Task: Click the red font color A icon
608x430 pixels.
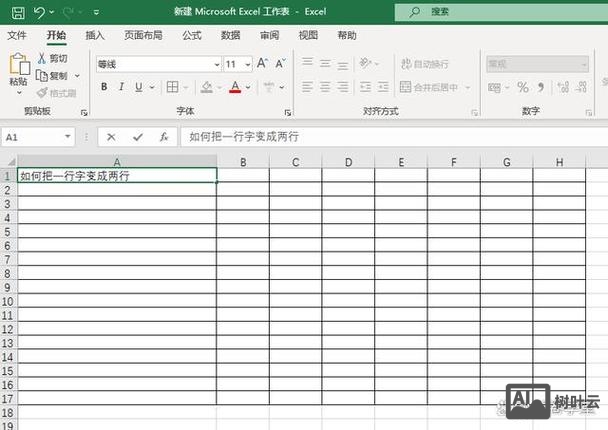Action: click(235, 87)
